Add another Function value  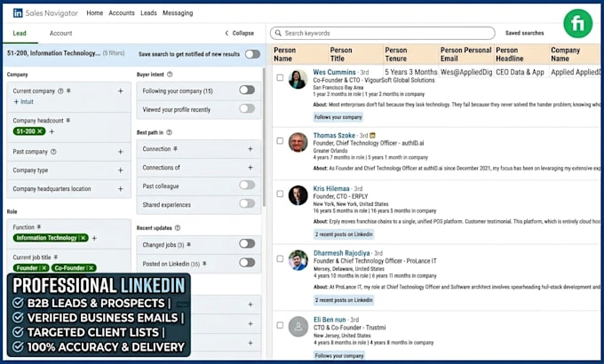(95, 239)
